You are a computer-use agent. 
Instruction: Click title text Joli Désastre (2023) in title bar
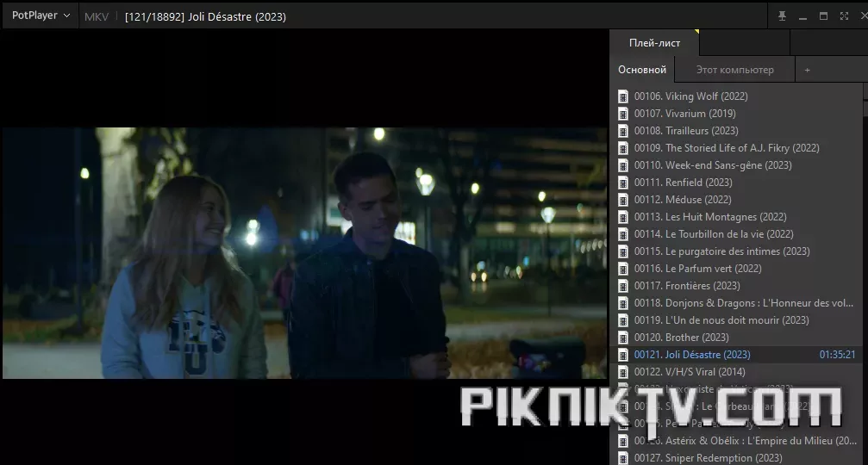point(237,16)
